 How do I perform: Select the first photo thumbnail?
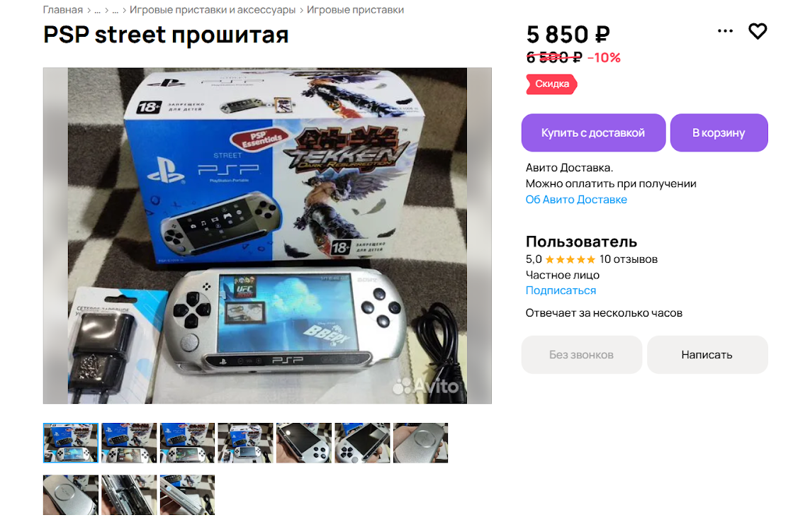pos(71,443)
